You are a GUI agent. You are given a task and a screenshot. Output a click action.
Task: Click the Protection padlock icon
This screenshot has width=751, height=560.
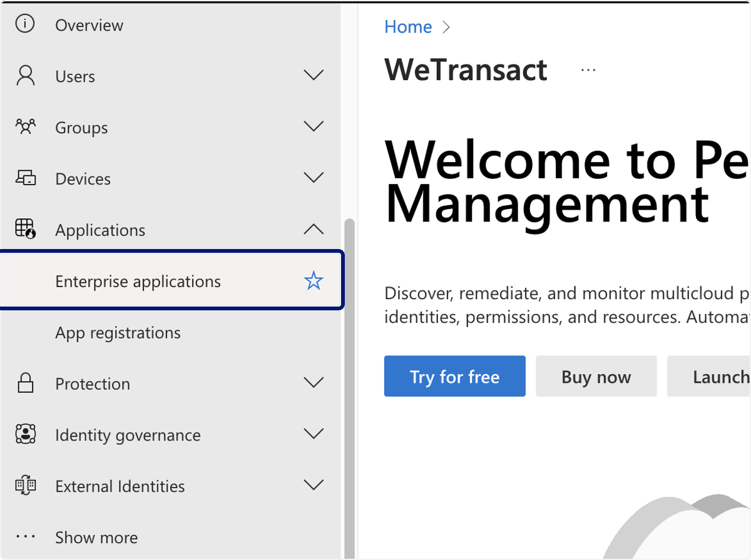tap(26, 383)
